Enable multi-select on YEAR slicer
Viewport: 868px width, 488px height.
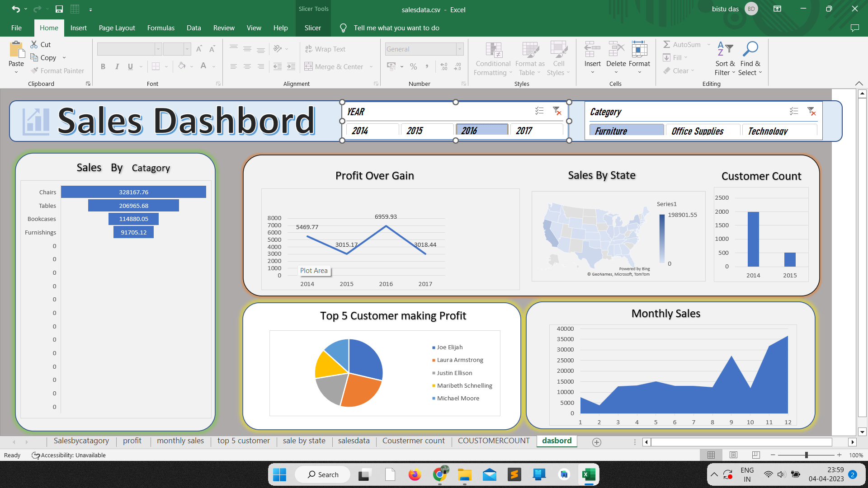[x=539, y=111]
